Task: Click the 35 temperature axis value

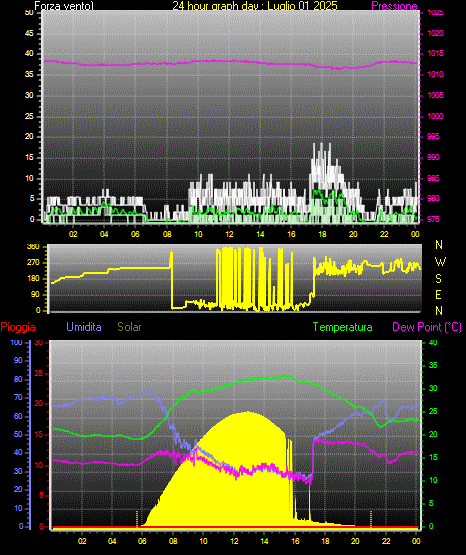Action: [x=433, y=365]
